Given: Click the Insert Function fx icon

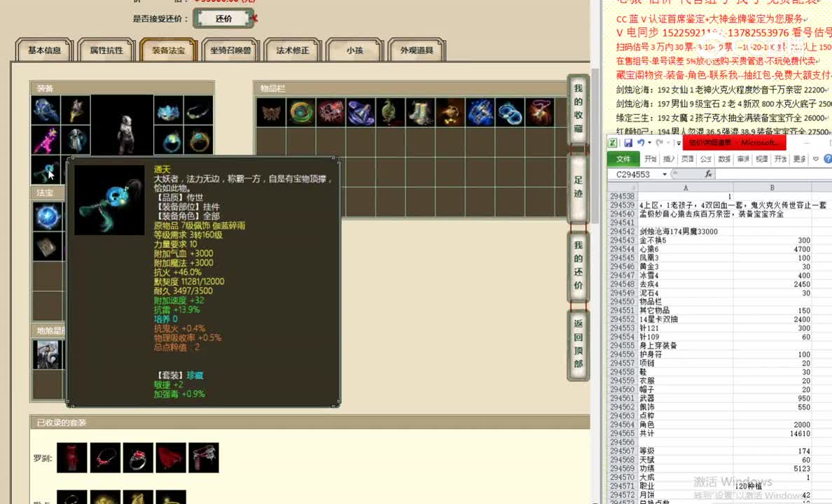Looking at the screenshot, I should coord(708,173).
